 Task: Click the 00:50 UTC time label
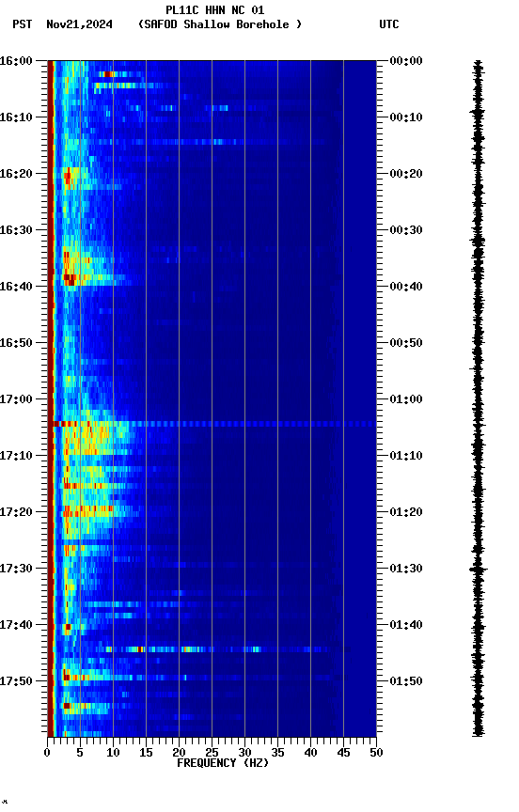click(406, 343)
